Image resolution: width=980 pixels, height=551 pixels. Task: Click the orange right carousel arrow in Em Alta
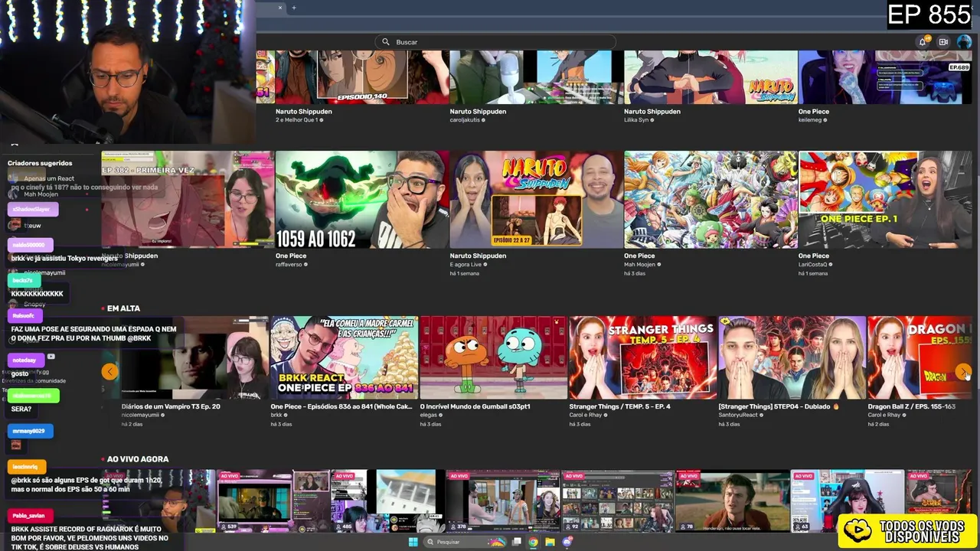click(963, 372)
